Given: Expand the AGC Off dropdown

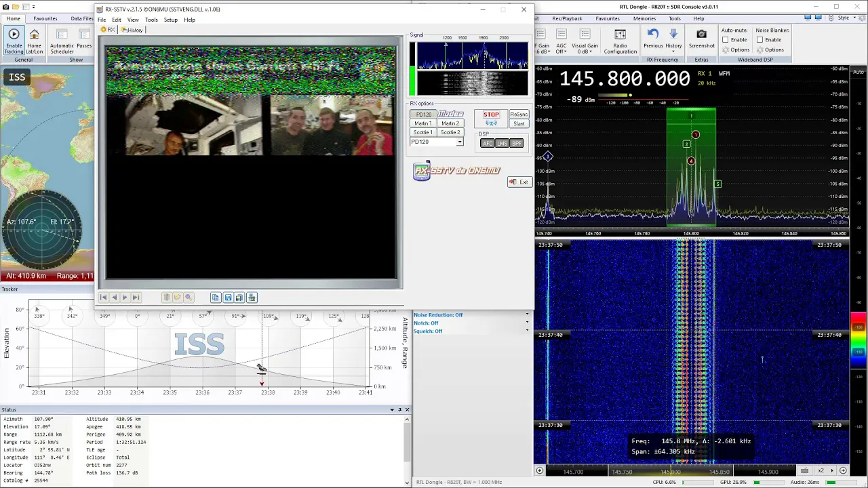Looking at the screenshot, I should (561, 41).
